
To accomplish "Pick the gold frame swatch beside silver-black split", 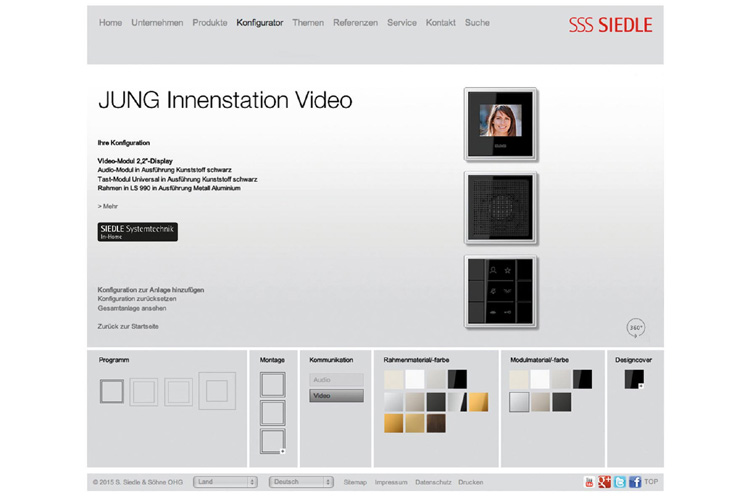I will (478, 402).
